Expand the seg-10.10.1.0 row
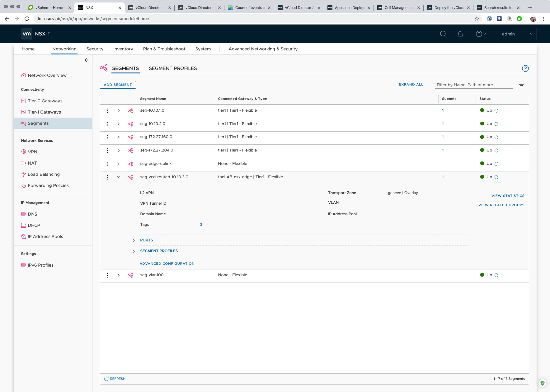This screenshot has width=550, height=392. point(119,110)
